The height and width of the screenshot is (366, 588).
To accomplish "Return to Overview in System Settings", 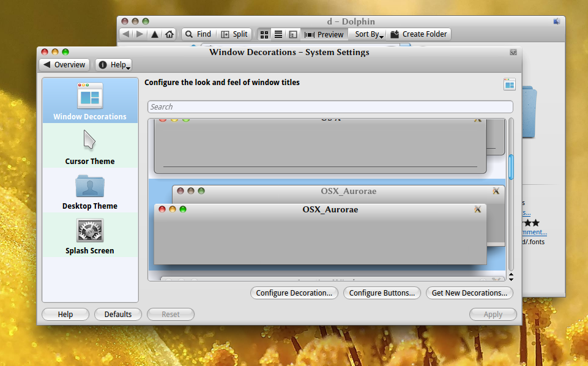I will point(64,64).
